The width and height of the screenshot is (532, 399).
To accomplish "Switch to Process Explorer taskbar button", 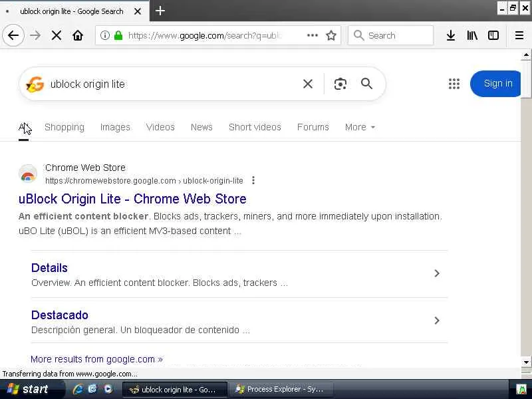I will [280, 389].
